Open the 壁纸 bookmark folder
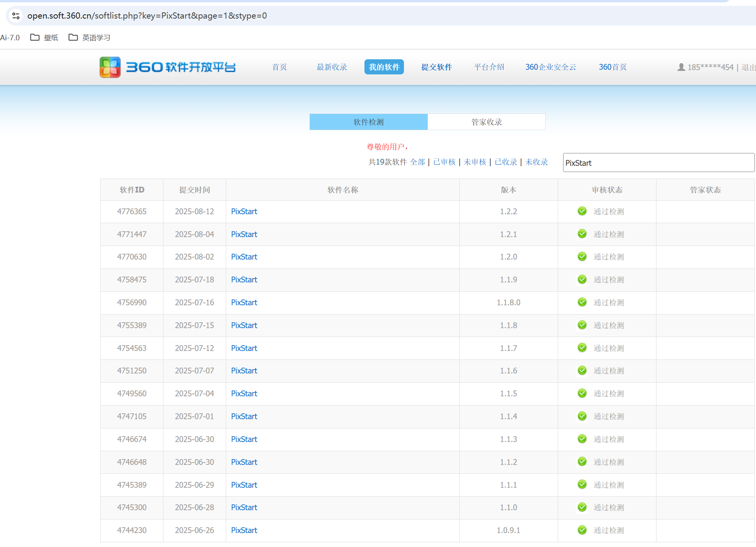756x547 pixels. pos(45,38)
